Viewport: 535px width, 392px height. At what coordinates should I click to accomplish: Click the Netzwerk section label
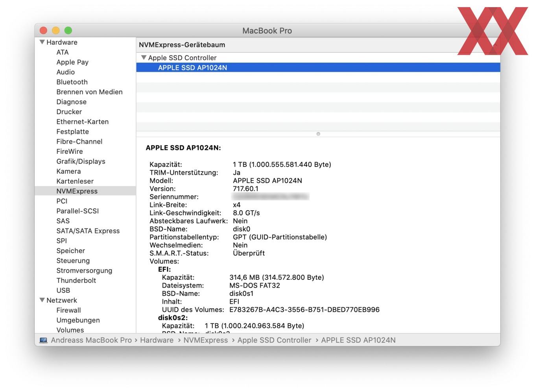(x=62, y=300)
